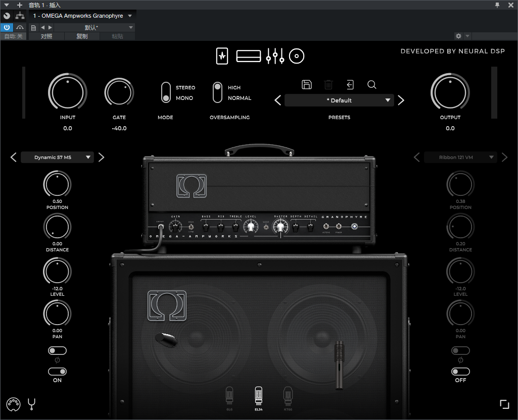518x420 pixels.
Task: Open the amp head section icon
Action: (249, 56)
